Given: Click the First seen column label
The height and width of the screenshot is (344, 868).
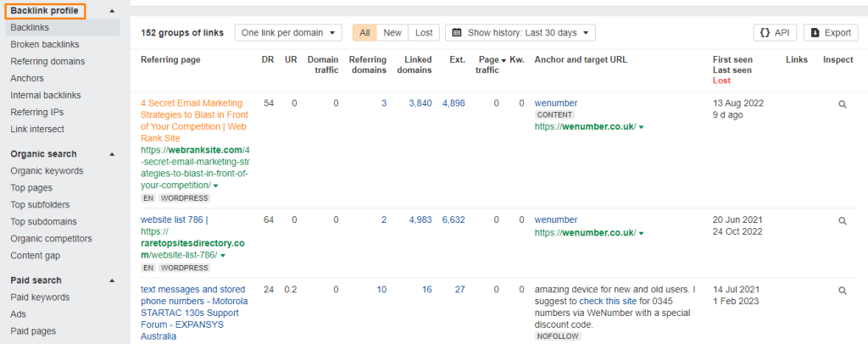Looking at the screenshot, I should coord(732,59).
